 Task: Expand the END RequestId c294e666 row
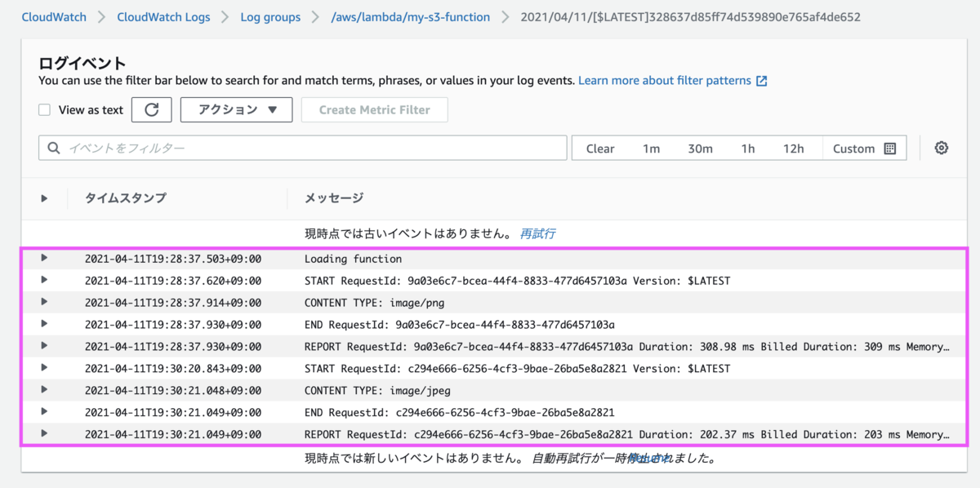click(44, 411)
